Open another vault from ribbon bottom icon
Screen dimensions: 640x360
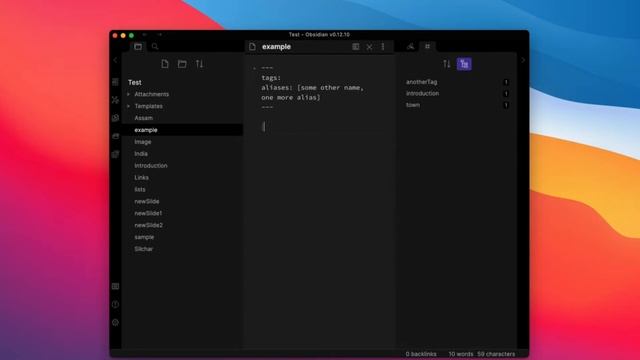116,287
